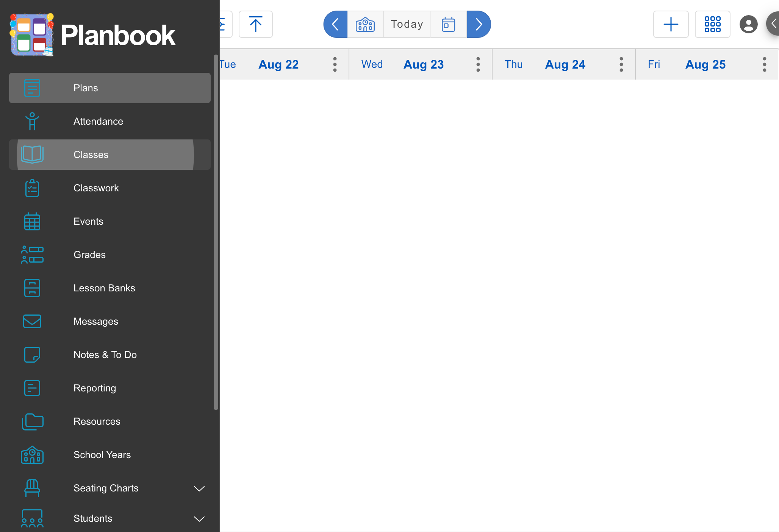Click the Resources folder icon
Screen dimensions: 779x532
point(33,421)
